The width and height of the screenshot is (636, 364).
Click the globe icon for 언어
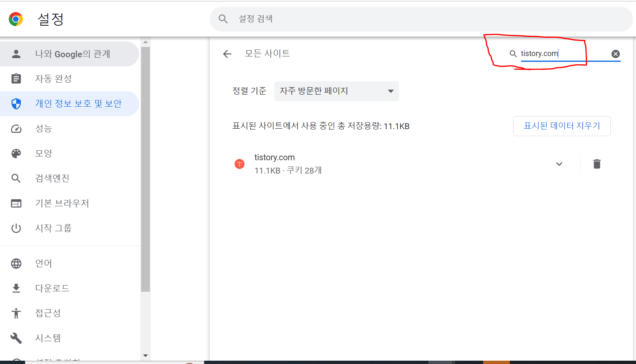coord(16,264)
